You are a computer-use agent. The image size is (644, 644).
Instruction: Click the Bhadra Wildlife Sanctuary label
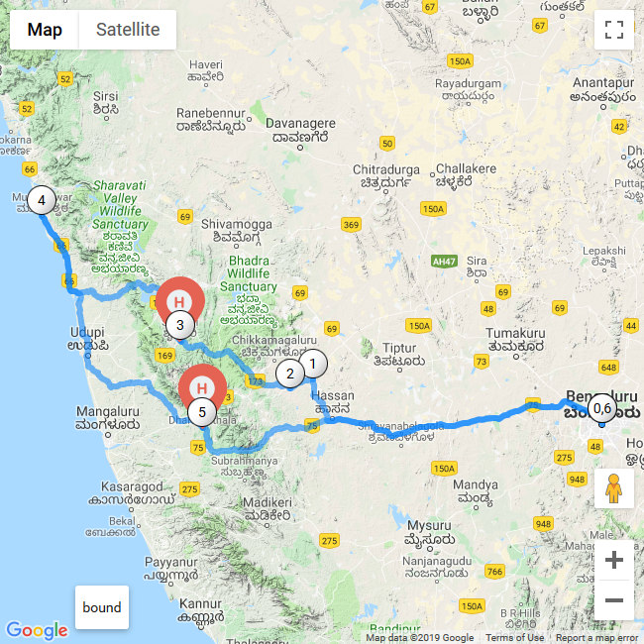tap(249, 273)
